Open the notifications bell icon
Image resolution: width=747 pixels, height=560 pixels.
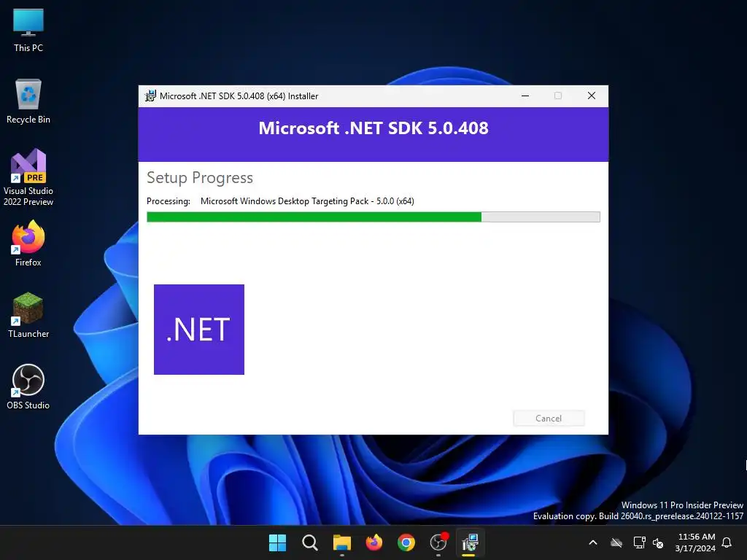point(727,542)
